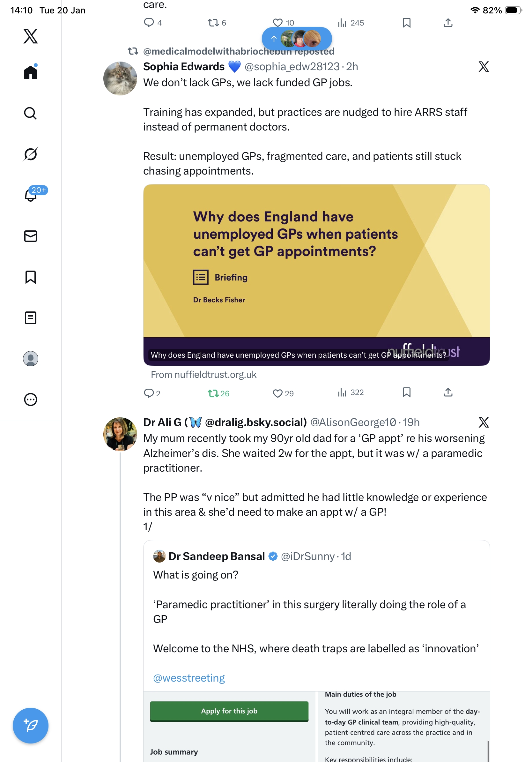Open the Lists icon in sidebar
Screen dimensions: 532x762
coord(31,317)
